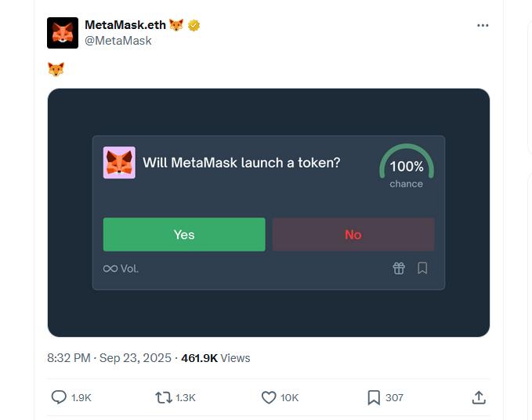
Task: Click the gold verified badge
Action: tap(194, 25)
